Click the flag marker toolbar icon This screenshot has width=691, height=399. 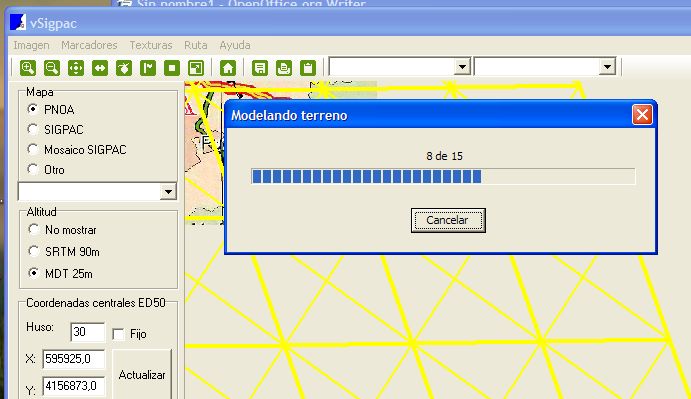148,68
